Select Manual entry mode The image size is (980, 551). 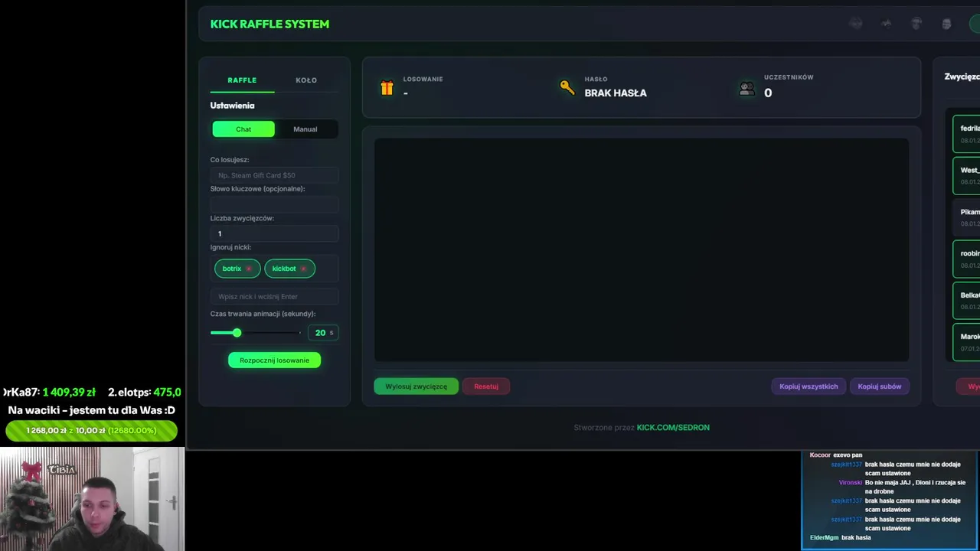[x=305, y=129]
